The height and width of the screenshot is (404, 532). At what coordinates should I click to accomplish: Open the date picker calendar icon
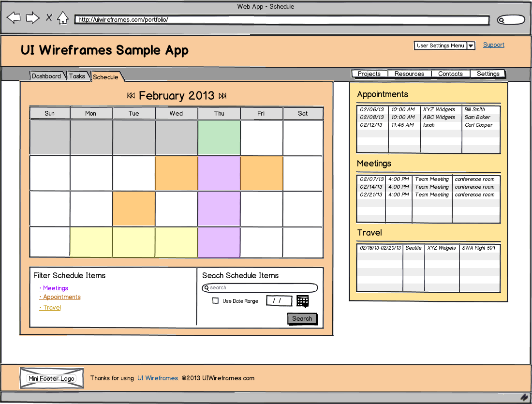pyautogui.click(x=303, y=301)
